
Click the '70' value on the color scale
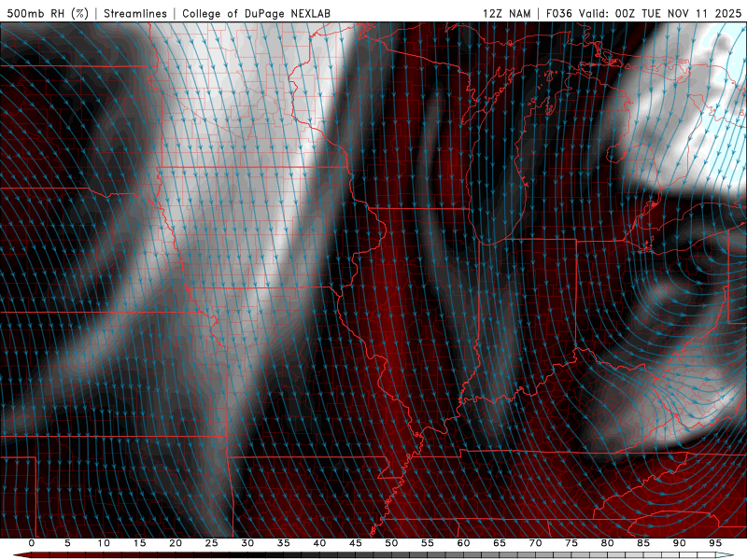pos(535,543)
